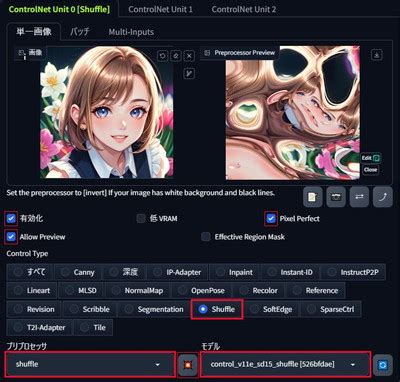
Task: Click the eraser icon above the input image
Action: 176,56
